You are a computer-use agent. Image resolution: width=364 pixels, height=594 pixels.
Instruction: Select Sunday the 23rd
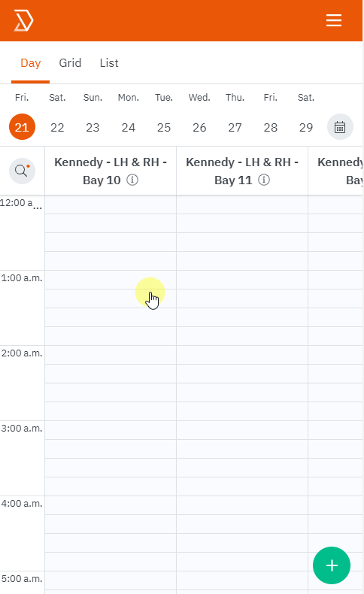coord(93,127)
